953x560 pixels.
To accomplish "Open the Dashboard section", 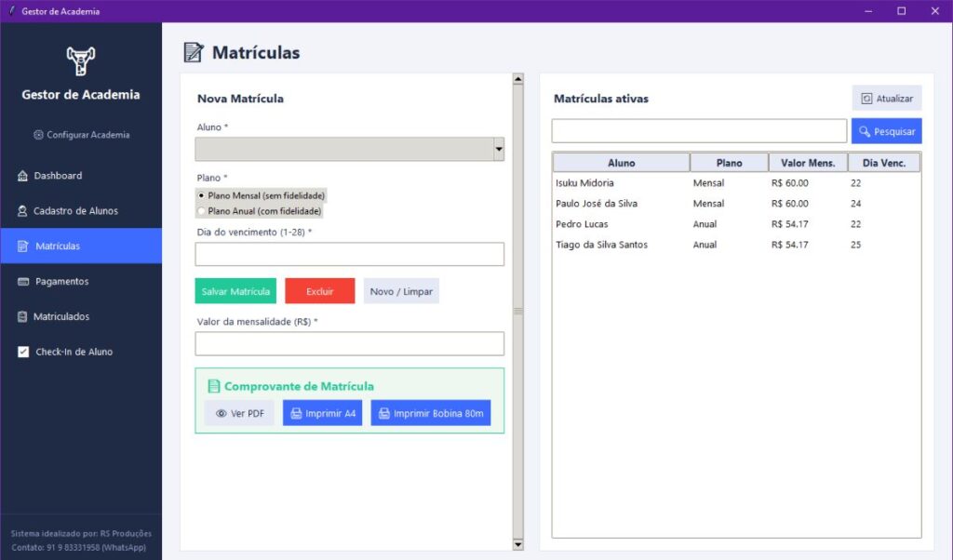I will [81, 176].
